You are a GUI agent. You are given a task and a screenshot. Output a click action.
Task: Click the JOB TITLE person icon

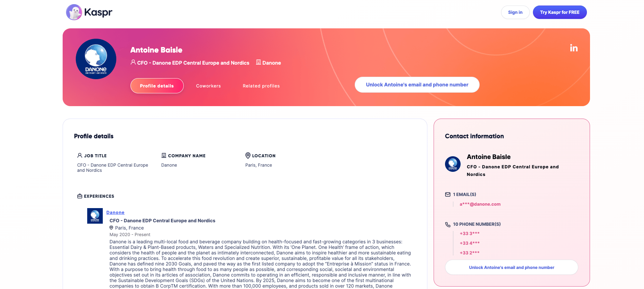(x=80, y=156)
